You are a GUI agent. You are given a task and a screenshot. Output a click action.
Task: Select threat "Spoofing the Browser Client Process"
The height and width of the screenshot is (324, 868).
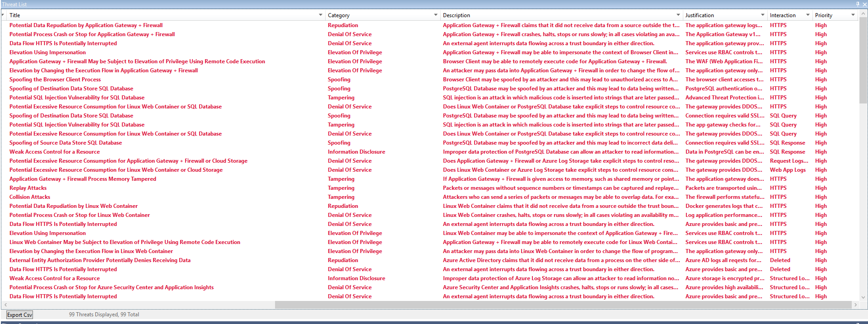(55, 80)
